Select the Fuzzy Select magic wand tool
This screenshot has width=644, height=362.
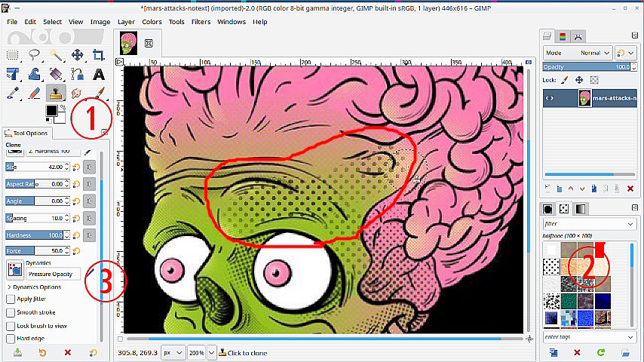(56, 54)
